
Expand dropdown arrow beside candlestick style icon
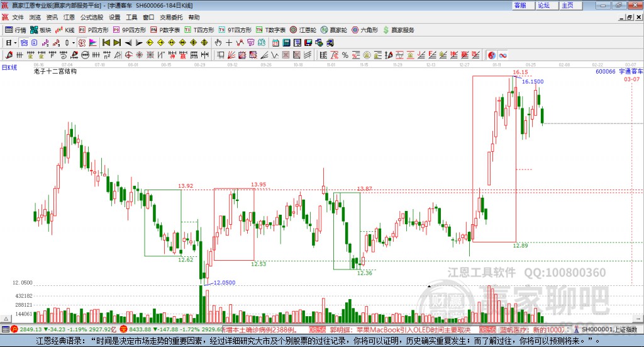tap(74, 43)
